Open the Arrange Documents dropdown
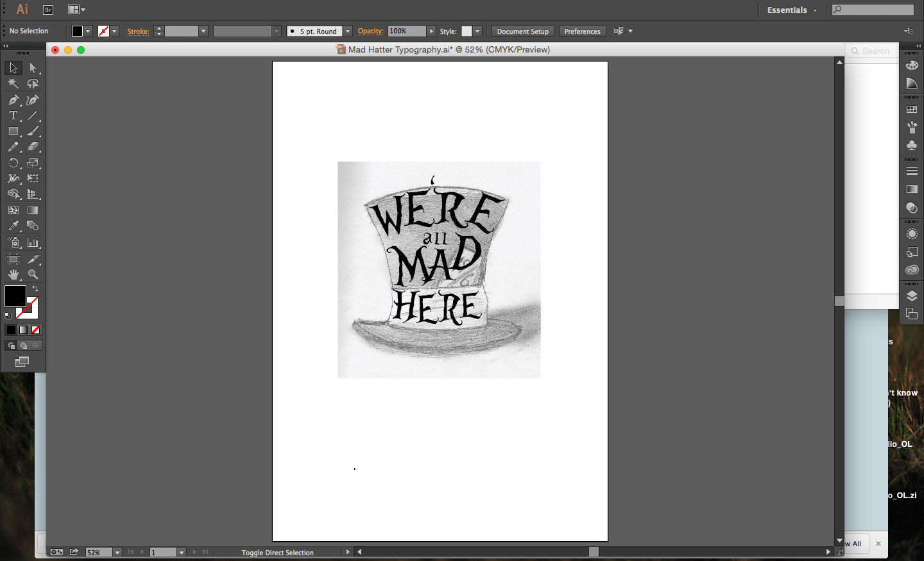Viewport: 924px width, 561px height. 77,10
